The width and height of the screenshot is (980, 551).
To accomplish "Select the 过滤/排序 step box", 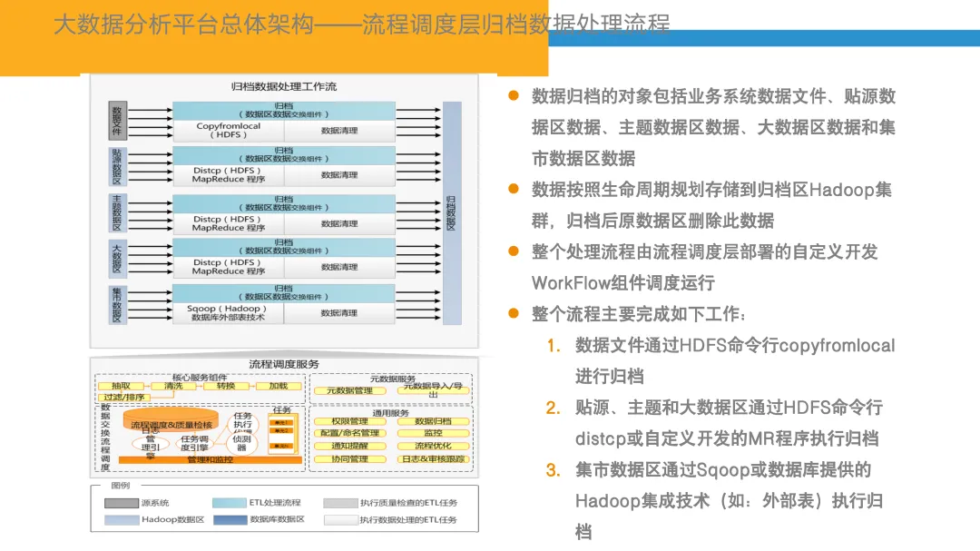I will coord(123,398).
